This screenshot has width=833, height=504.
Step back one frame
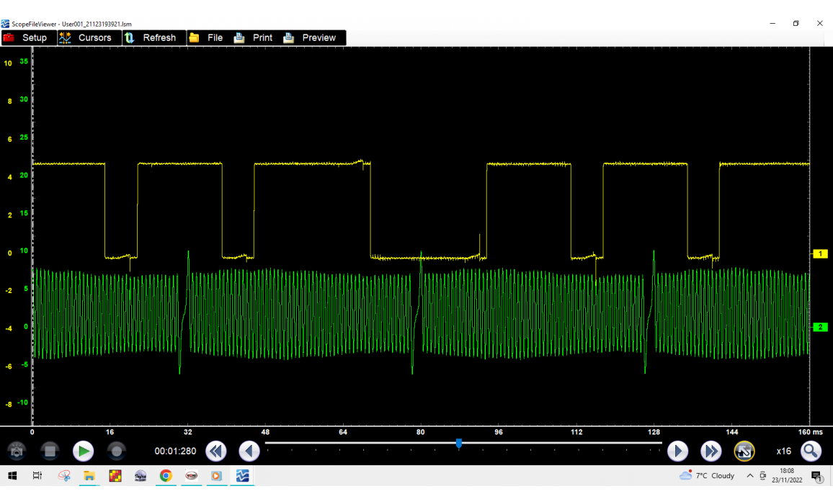pyautogui.click(x=249, y=451)
